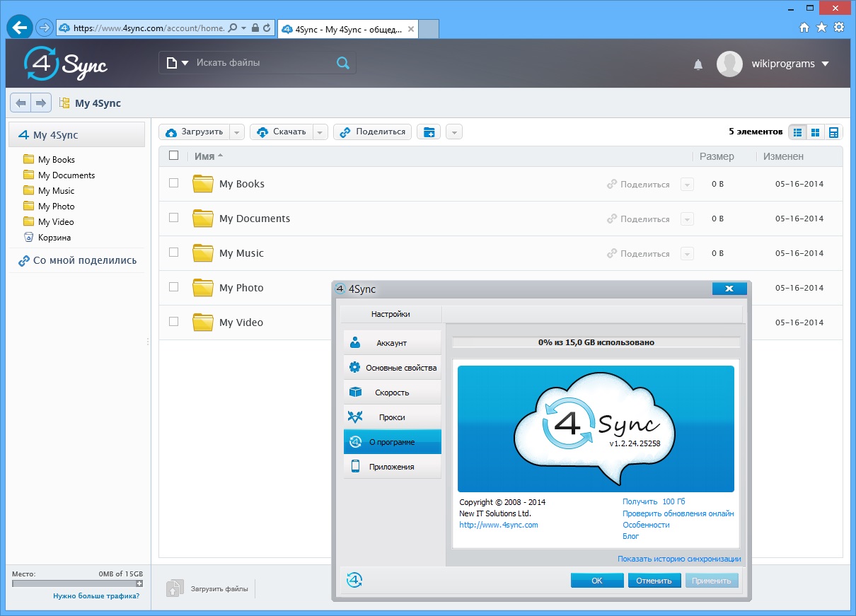Open the search file type dropdown arrow
This screenshot has height=616, width=856.
pos(185,63)
